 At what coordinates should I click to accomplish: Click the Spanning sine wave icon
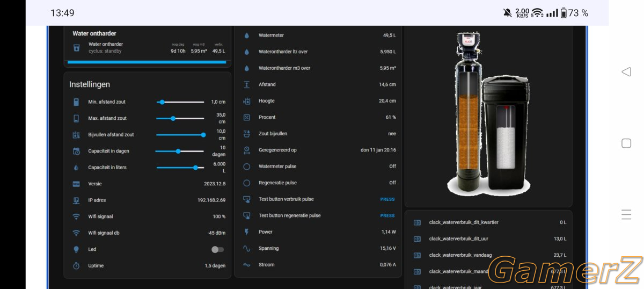coord(247,248)
